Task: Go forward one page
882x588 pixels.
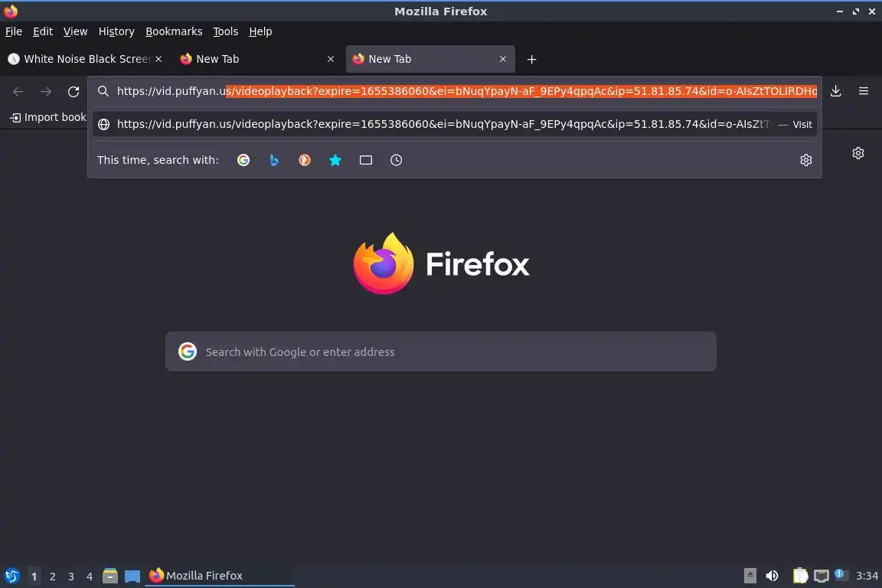Action: pyautogui.click(x=46, y=92)
